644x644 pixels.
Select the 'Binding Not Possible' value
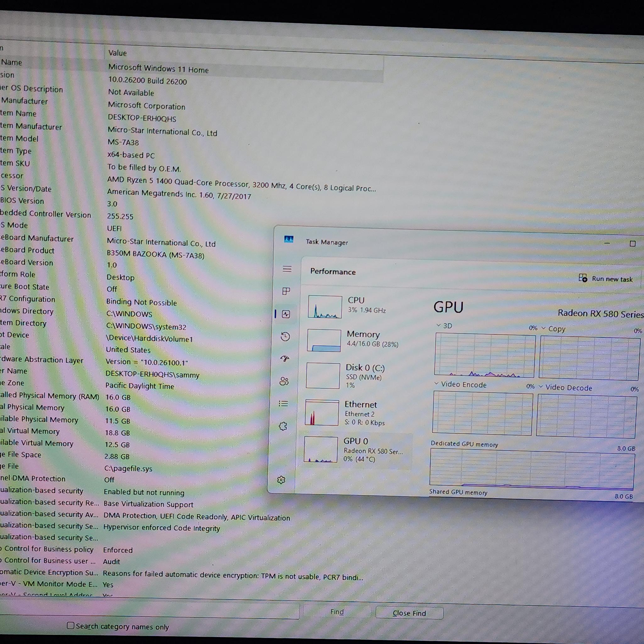tap(141, 302)
